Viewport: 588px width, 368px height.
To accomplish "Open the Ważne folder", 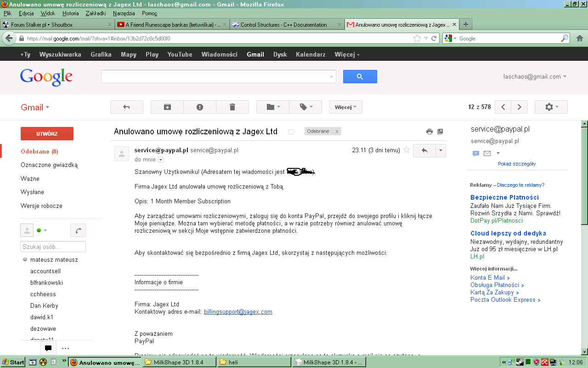I will [x=30, y=178].
